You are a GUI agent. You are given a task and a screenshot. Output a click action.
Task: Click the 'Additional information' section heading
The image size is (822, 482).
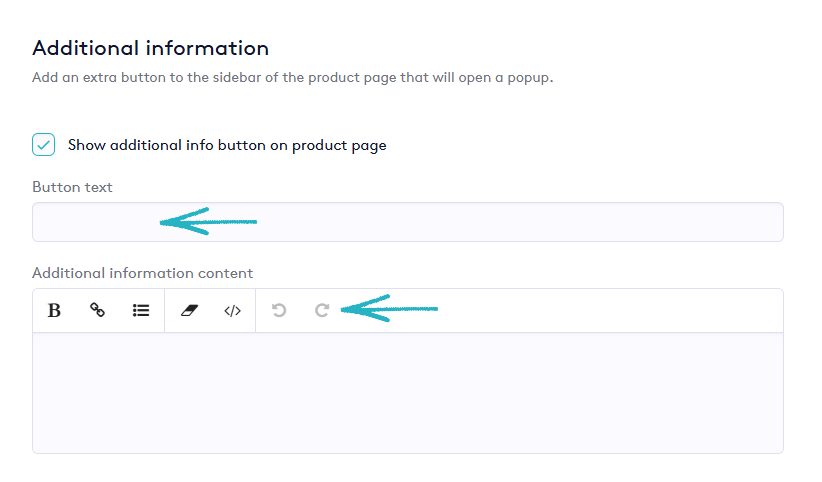pos(150,48)
